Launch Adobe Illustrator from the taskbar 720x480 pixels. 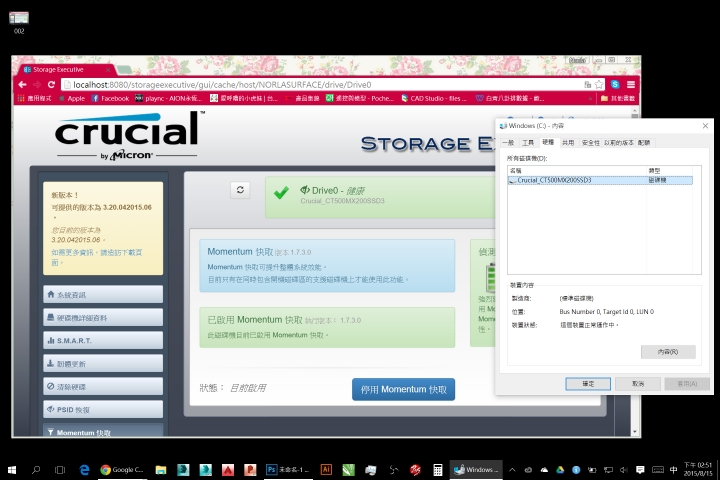(x=326, y=469)
